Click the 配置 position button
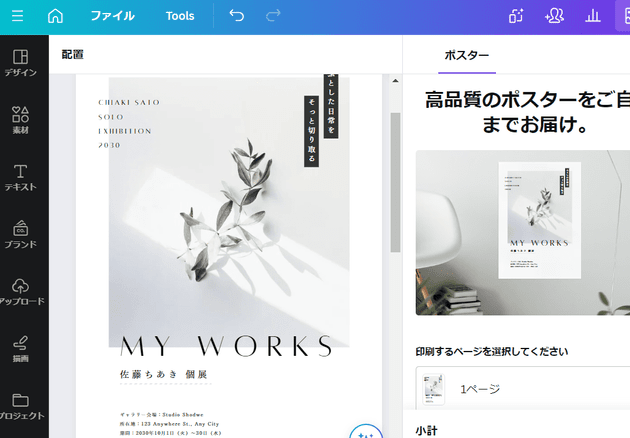The height and width of the screenshot is (438, 630). pos(73,55)
